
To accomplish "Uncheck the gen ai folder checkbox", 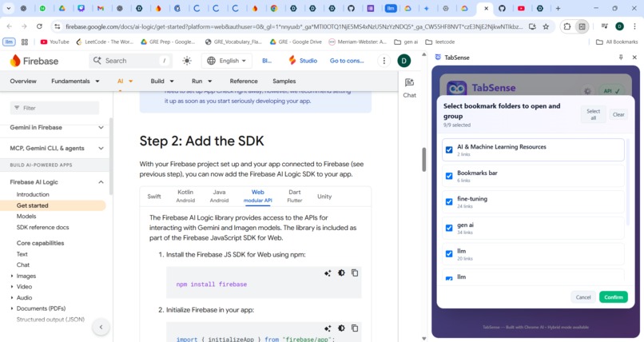I will (x=449, y=228).
